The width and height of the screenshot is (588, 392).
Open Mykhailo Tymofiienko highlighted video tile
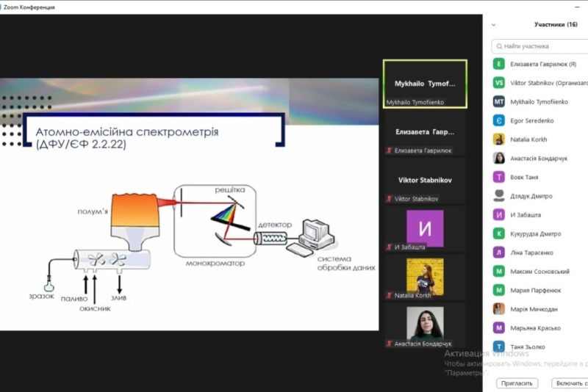425,84
